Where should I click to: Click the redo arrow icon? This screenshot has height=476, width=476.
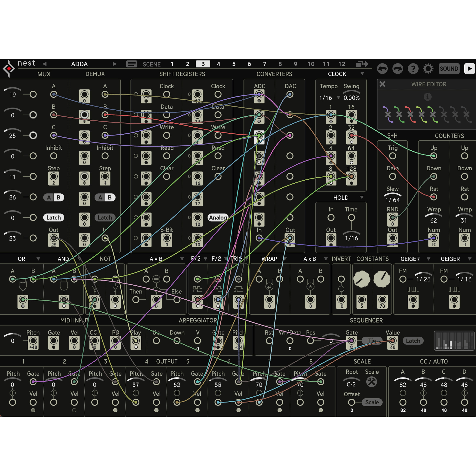point(397,69)
